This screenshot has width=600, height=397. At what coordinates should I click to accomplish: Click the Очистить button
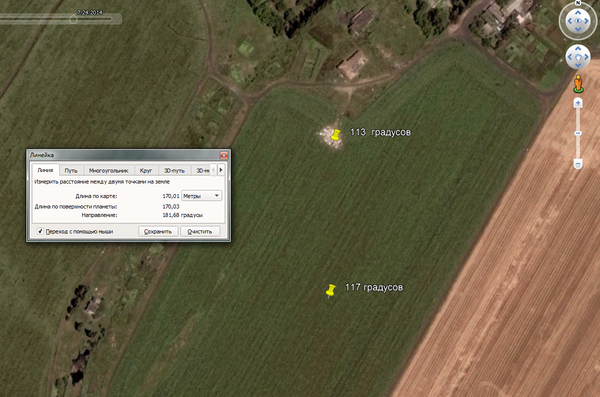click(199, 231)
